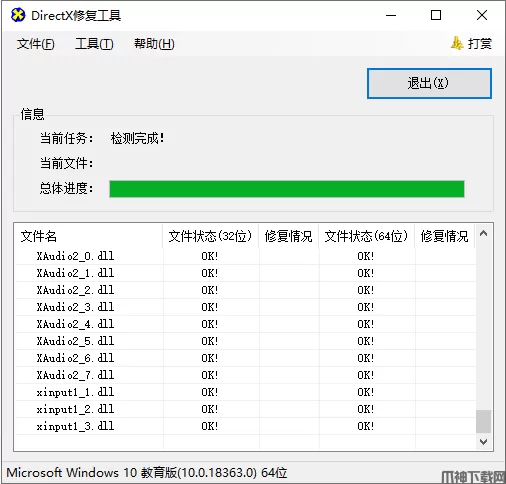Select the XAudio2_5.dll row

245,341
